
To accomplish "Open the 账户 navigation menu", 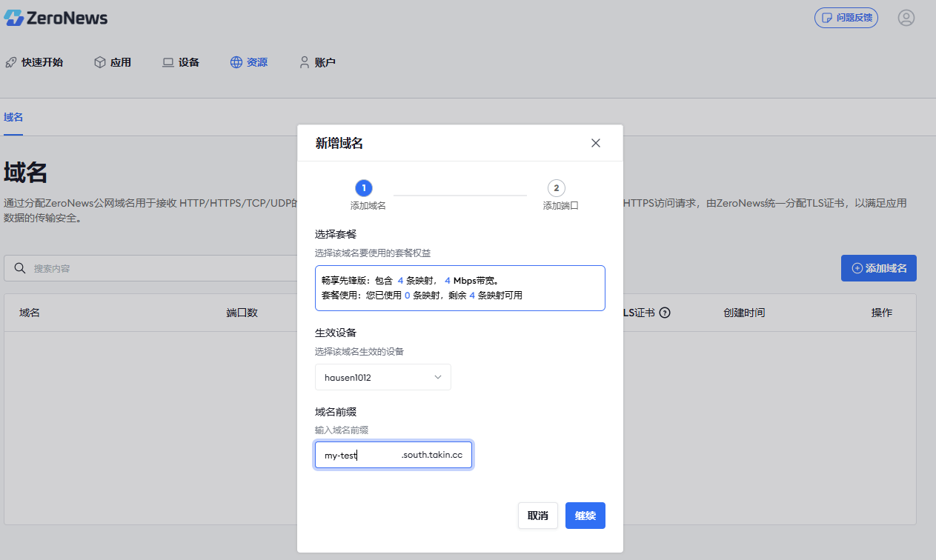I will pos(317,62).
